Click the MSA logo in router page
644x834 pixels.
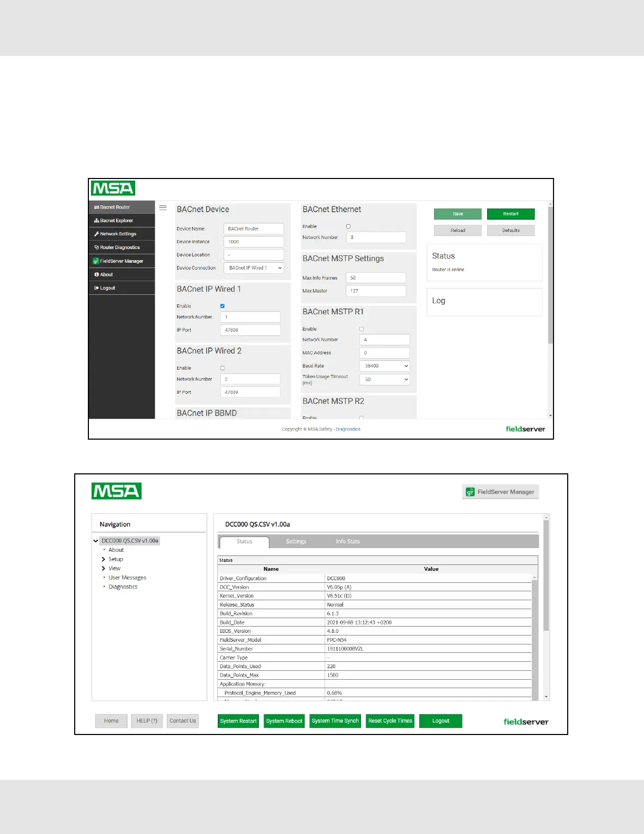pyautogui.click(x=113, y=188)
